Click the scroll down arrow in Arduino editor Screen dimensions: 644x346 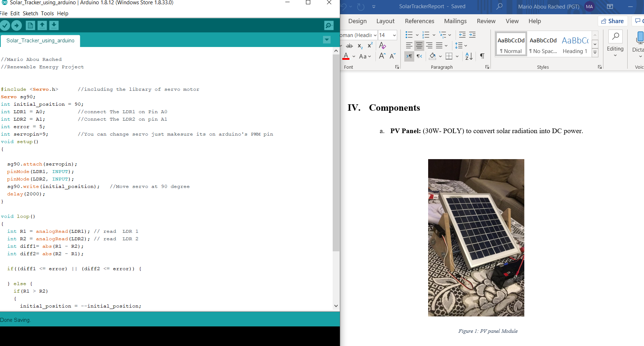click(x=336, y=306)
